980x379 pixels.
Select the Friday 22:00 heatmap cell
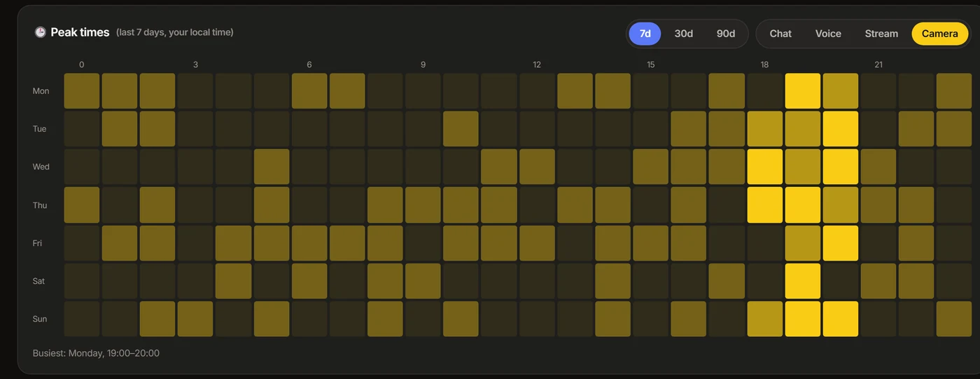[x=916, y=243]
